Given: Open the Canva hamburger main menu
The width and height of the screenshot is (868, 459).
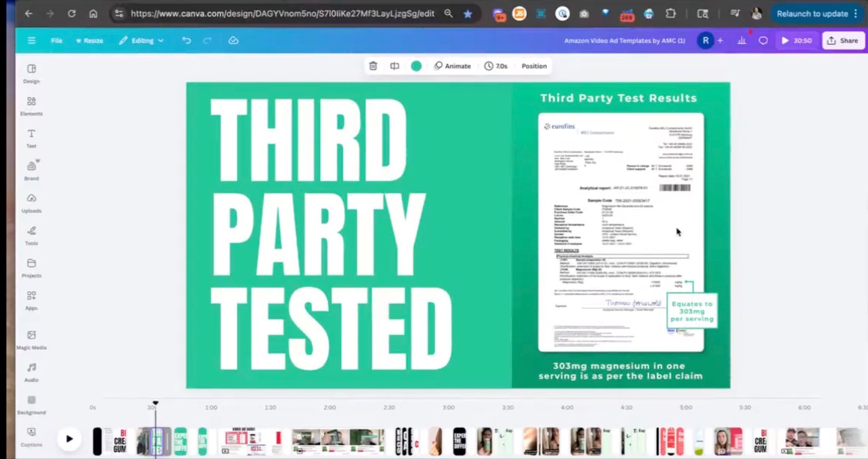Looking at the screenshot, I should tap(31, 40).
